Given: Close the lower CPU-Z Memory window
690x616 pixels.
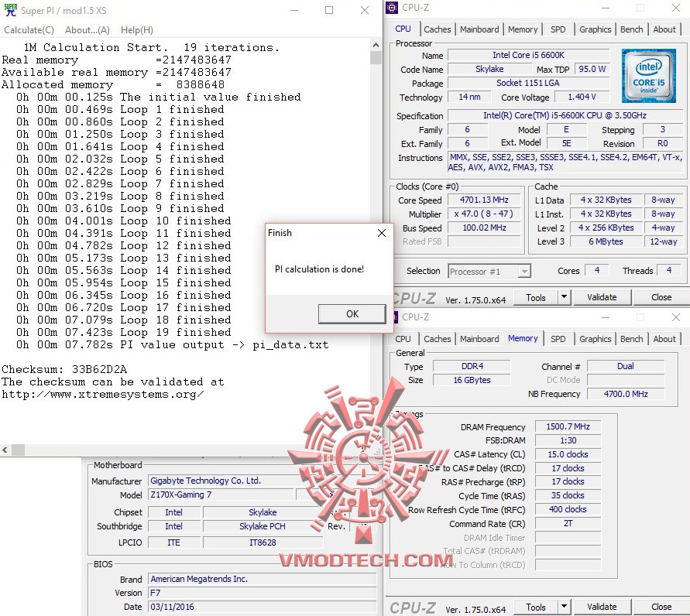Looking at the screenshot, I should click(676, 317).
